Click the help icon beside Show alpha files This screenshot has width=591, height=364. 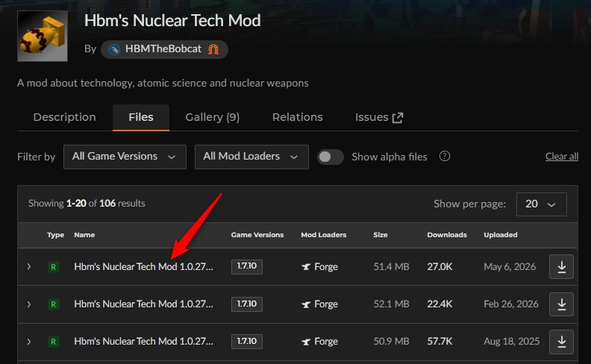(x=445, y=156)
